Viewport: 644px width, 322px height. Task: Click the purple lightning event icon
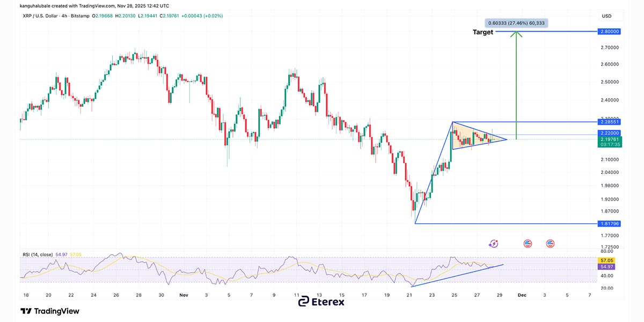tap(493, 244)
